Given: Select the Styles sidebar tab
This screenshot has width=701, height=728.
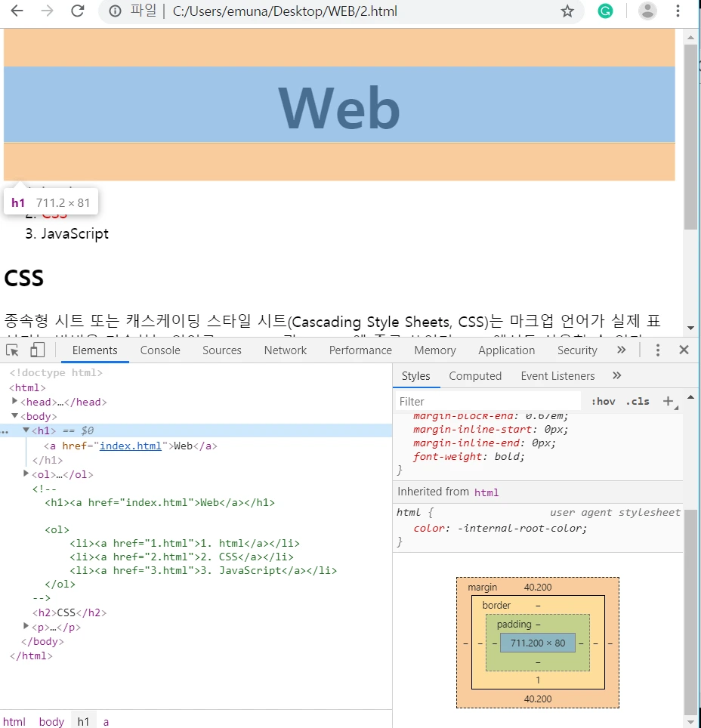Looking at the screenshot, I should click(415, 376).
